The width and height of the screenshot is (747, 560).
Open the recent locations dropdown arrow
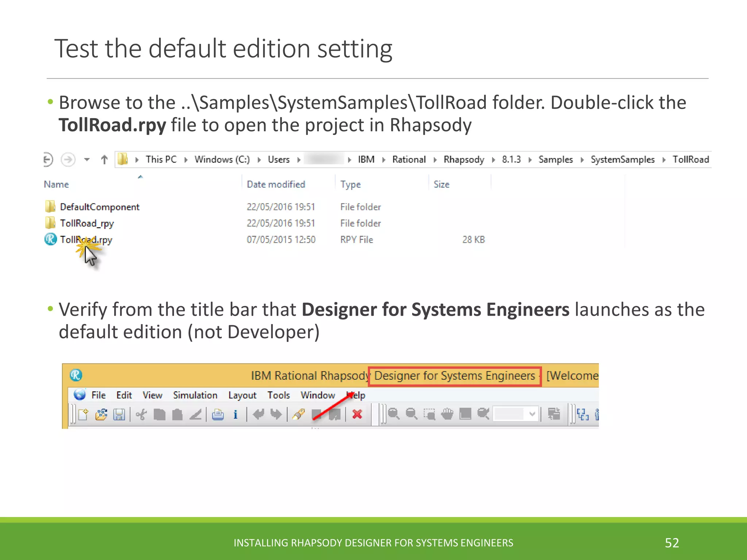point(87,159)
